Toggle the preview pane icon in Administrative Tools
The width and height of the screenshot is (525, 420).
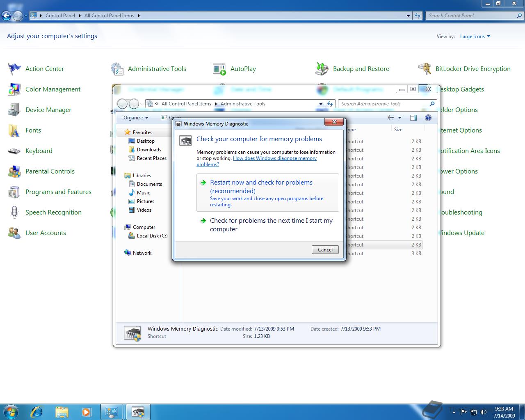(413, 118)
